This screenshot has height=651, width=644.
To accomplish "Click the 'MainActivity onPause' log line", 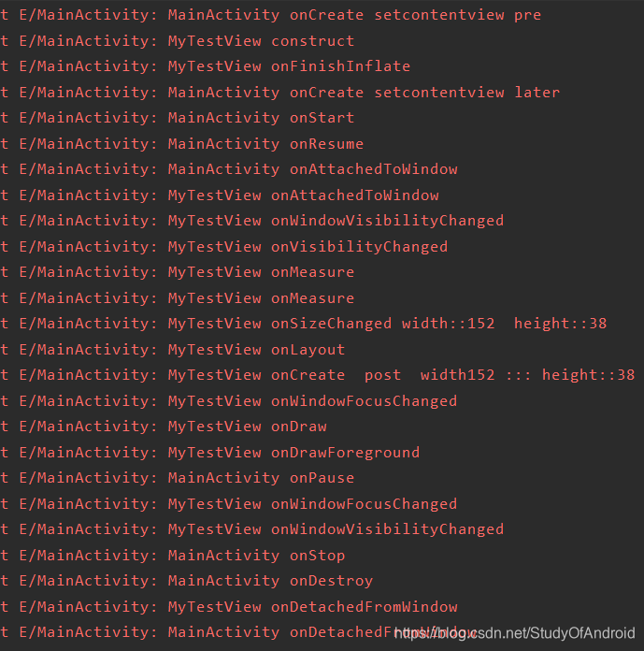I will (x=178, y=478).
